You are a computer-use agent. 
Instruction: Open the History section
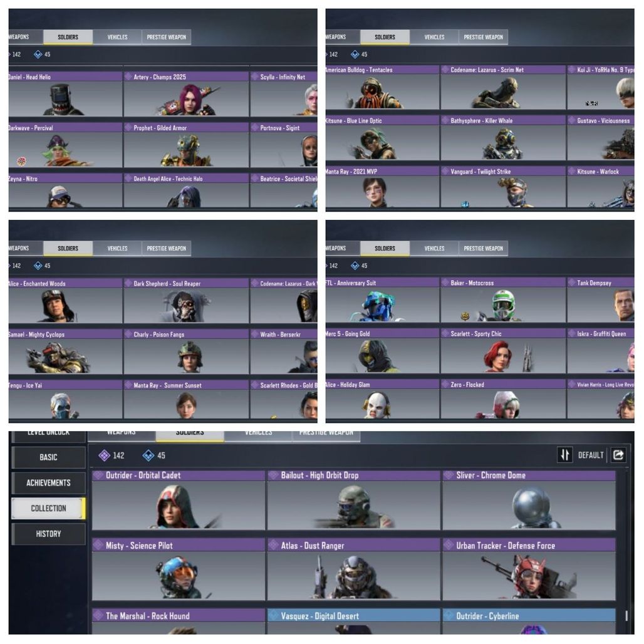[48, 534]
